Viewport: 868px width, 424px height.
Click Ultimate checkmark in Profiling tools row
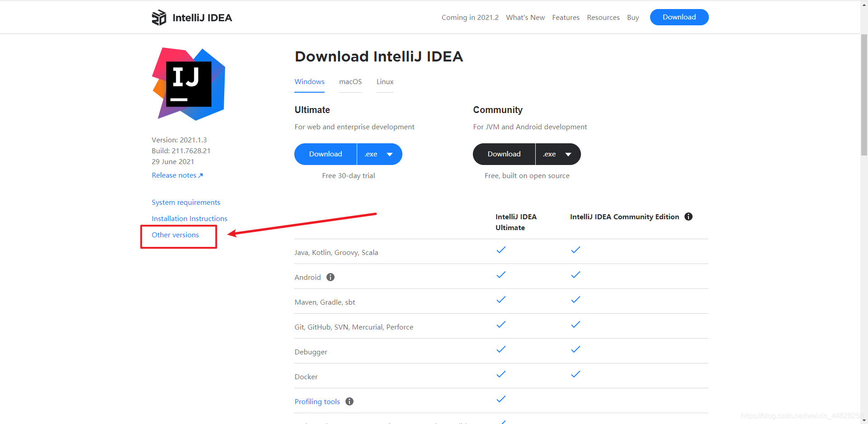click(501, 399)
